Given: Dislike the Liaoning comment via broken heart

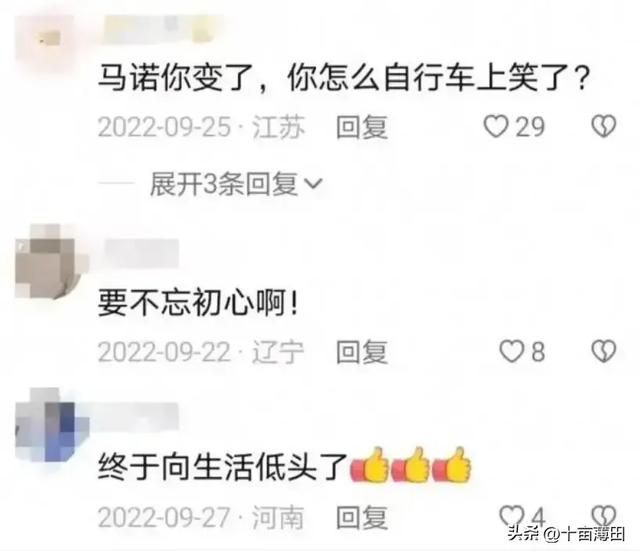Looking at the screenshot, I should point(604,351).
